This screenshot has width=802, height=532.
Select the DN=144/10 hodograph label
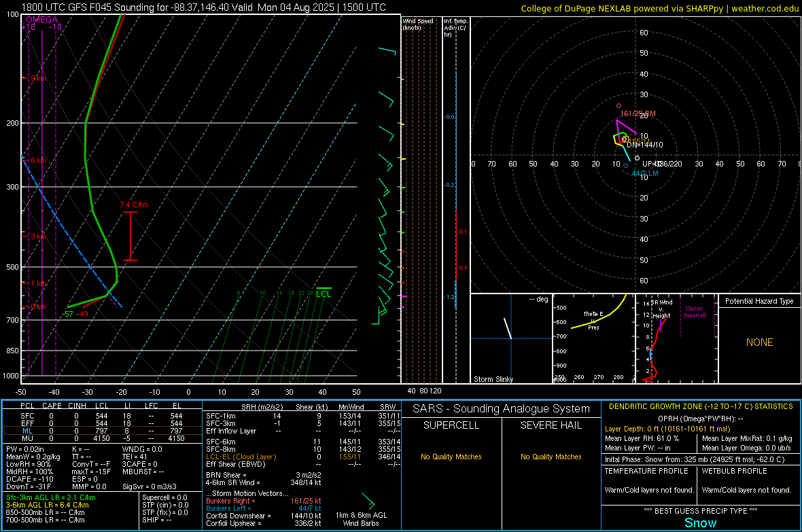tap(644, 145)
